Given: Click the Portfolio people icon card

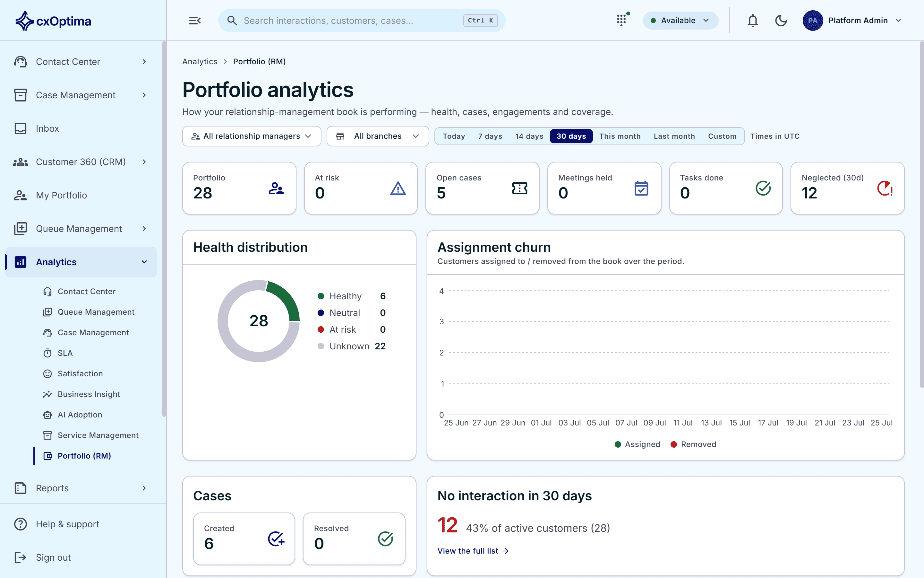Looking at the screenshot, I should 276,188.
